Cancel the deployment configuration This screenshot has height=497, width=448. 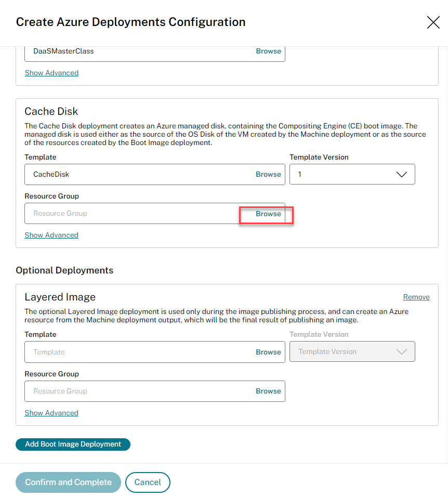[148, 482]
